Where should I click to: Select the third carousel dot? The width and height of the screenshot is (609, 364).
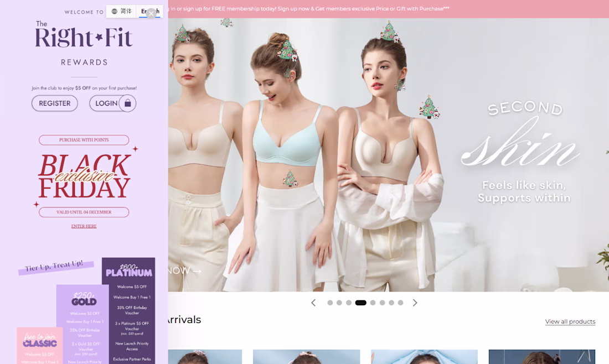pos(349,303)
